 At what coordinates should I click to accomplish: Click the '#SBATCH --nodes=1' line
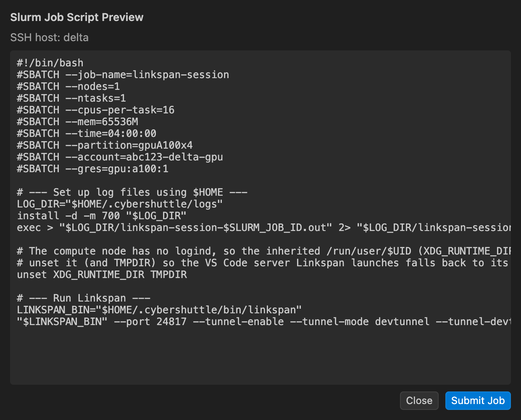[x=68, y=87]
